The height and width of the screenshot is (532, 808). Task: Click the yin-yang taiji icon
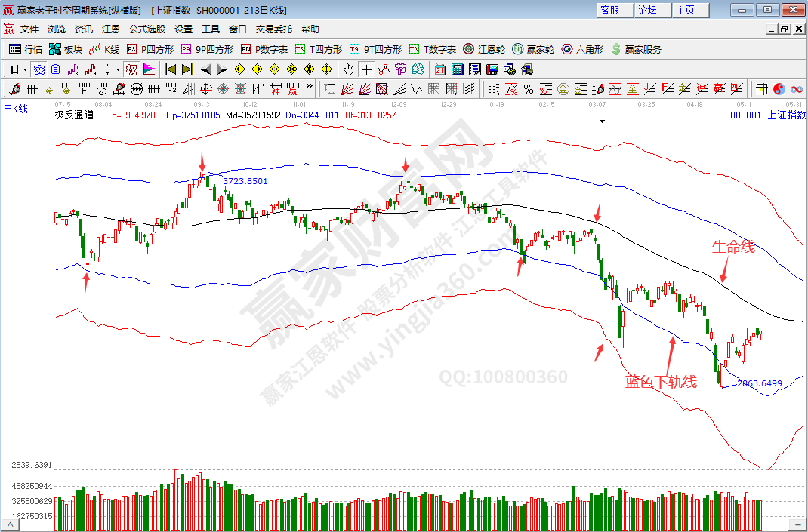coord(779,89)
